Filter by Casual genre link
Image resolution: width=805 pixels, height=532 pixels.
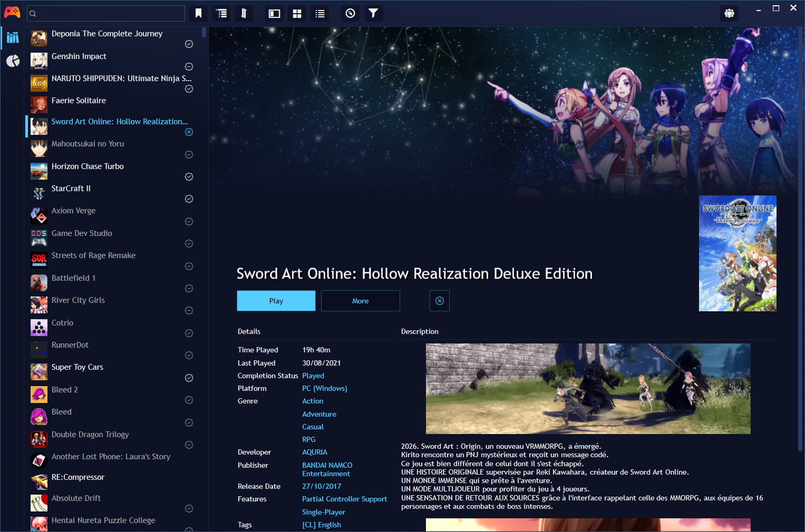(313, 427)
